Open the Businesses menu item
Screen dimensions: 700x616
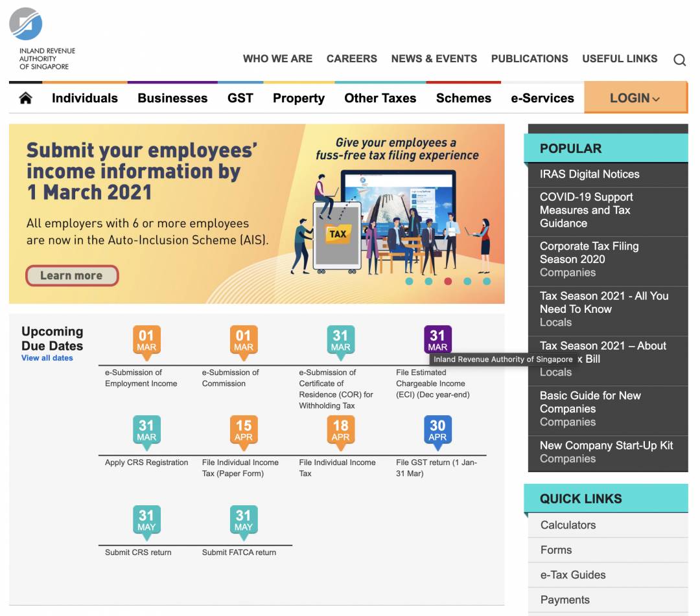(x=172, y=98)
